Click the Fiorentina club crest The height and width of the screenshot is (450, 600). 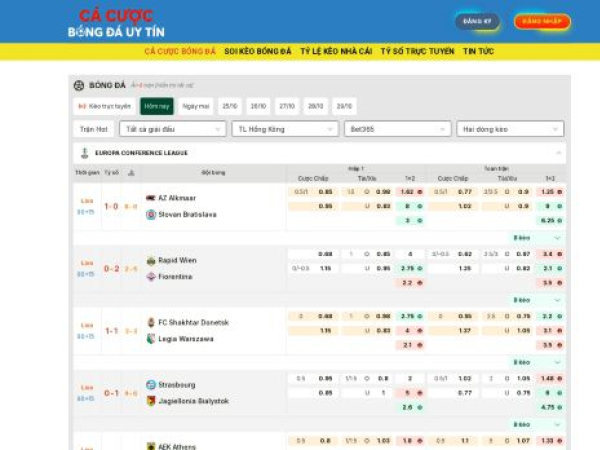coord(151,276)
